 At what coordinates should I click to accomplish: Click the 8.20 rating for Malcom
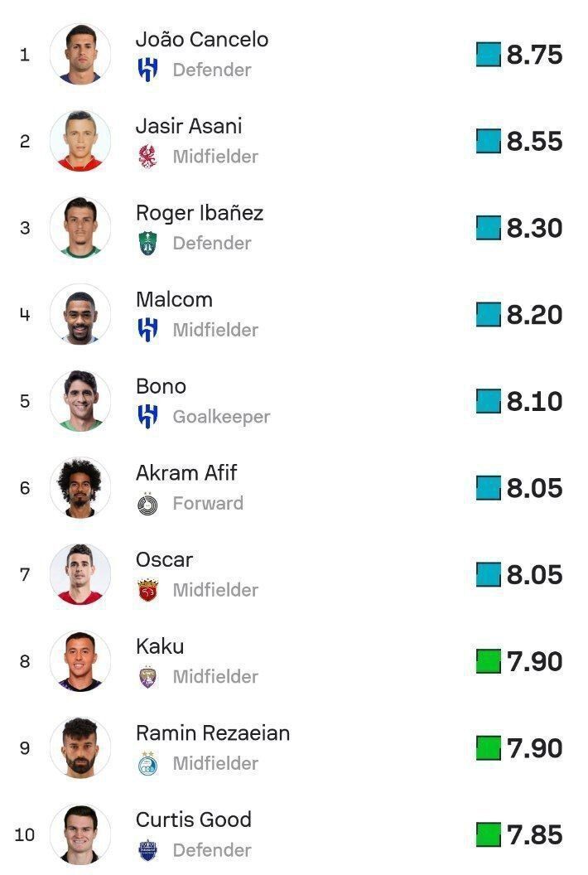[x=534, y=315]
